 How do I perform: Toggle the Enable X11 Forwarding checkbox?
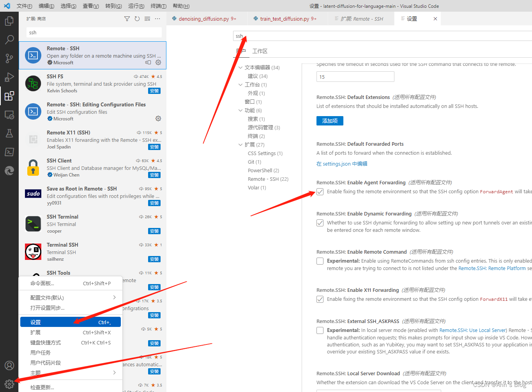(x=320, y=299)
